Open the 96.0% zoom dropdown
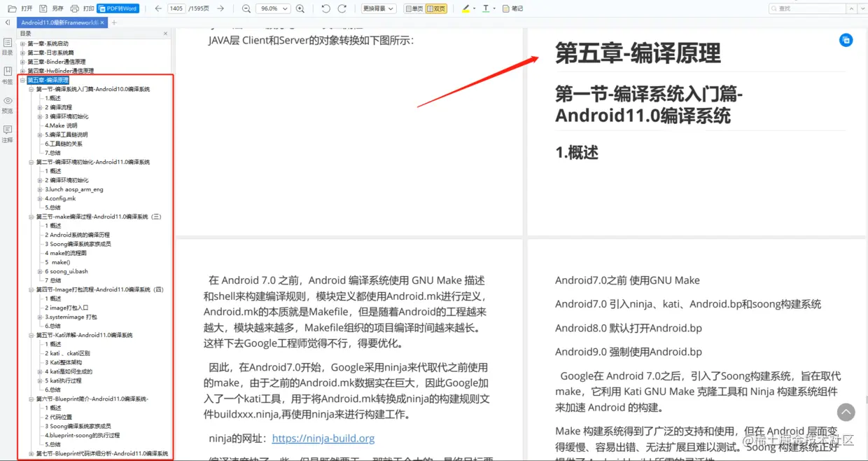The width and height of the screenshot is (868, 461). pos(274,8)
